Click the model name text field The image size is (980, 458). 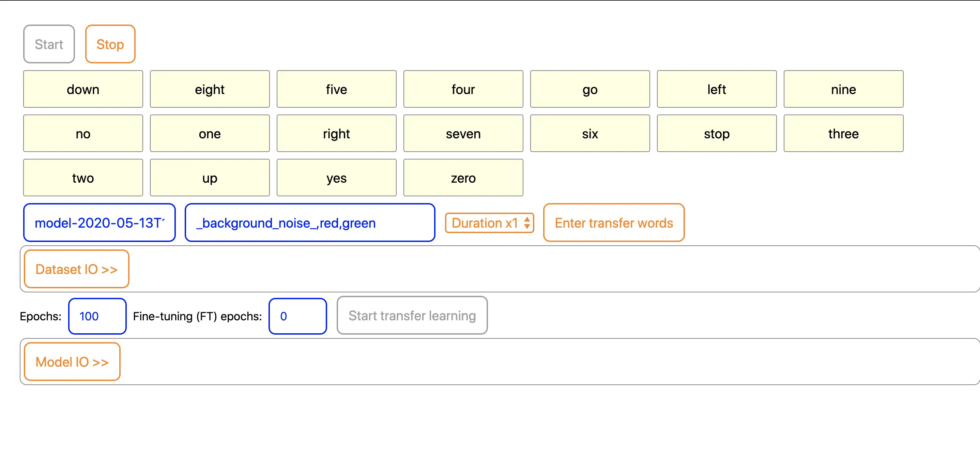99,223
